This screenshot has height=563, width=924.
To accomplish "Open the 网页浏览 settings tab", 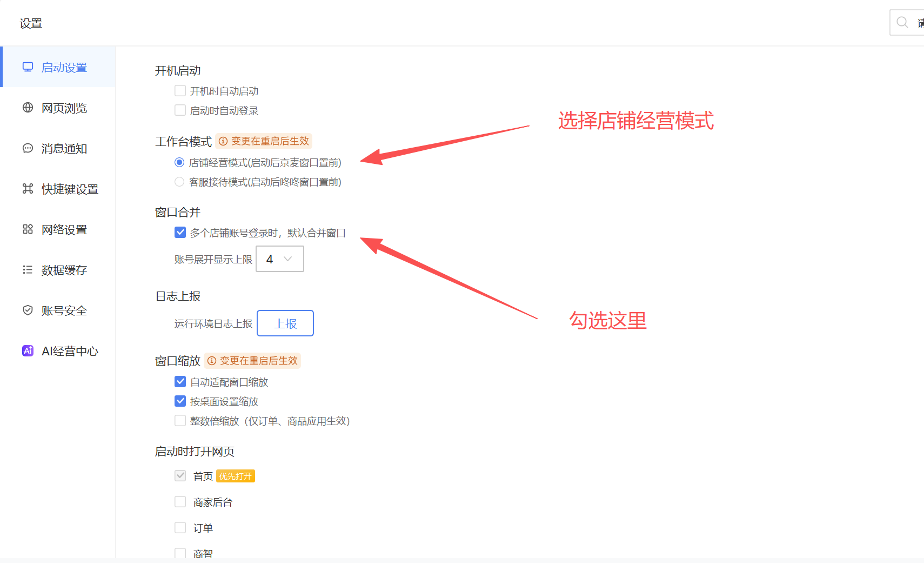I will [x=58, y=108].
